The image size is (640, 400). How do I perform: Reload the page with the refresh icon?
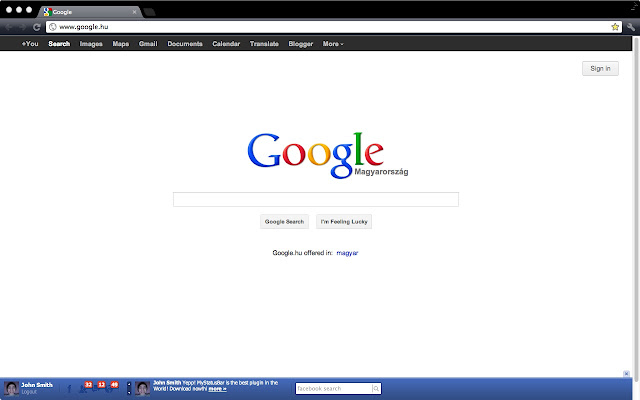coord(36,27)
